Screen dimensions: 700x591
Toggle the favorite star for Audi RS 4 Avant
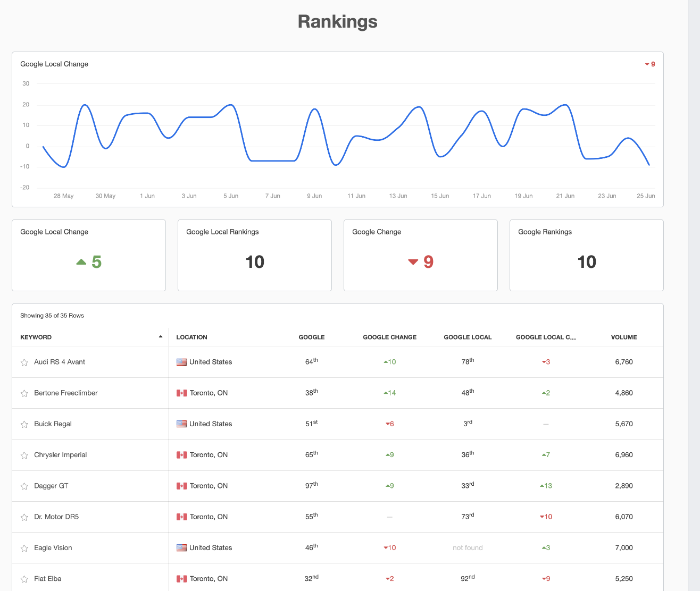coord(24,362)
